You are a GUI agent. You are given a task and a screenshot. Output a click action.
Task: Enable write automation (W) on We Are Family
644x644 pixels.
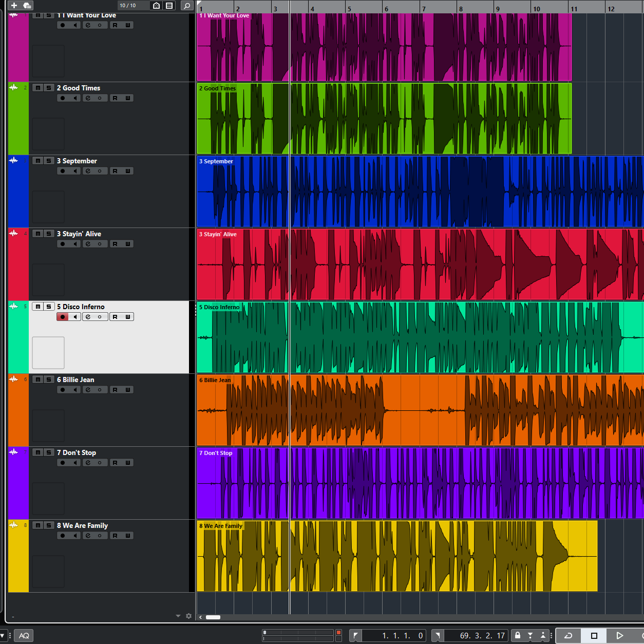(127, 536)
